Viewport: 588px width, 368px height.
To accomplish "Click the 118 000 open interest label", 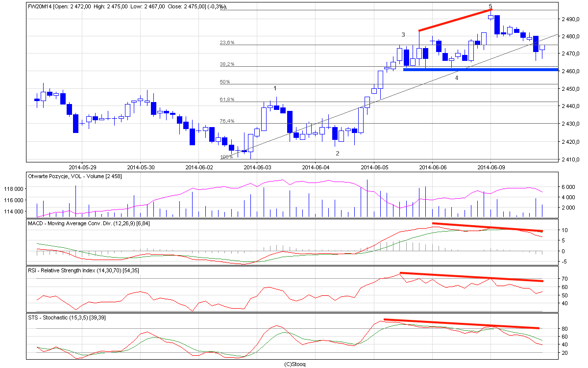I will pyautogui.click(x=15, y=189).
